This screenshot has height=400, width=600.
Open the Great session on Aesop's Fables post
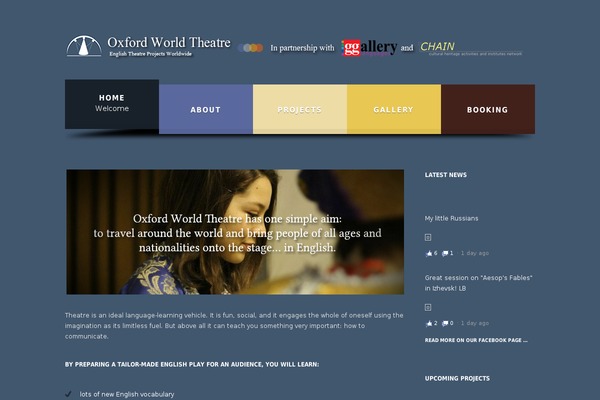tap(478, 283)
